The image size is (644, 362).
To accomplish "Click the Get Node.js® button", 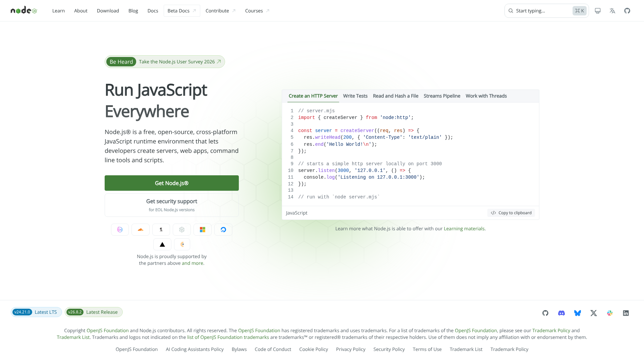I will coord(172,183).
